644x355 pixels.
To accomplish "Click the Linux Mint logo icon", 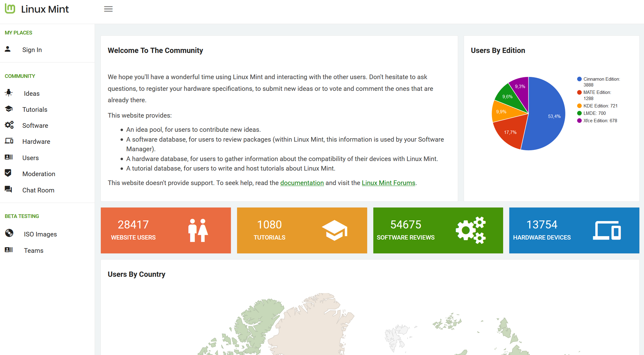I will pyautogui.click(x=10, y=9).
